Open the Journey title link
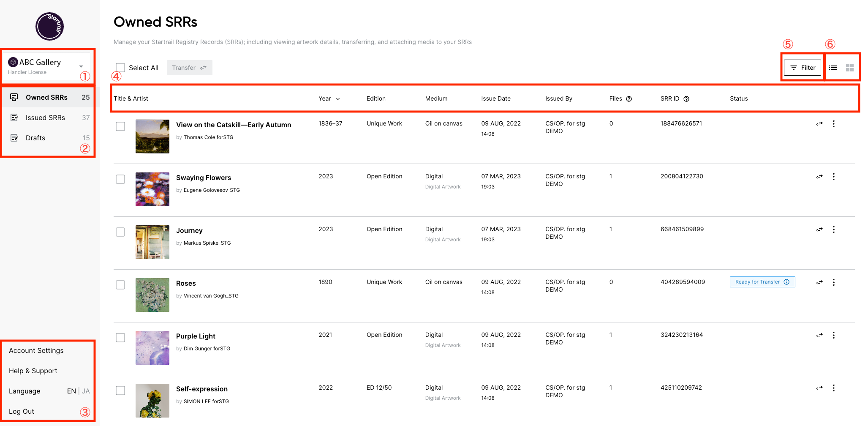 (x=189, y=231)
